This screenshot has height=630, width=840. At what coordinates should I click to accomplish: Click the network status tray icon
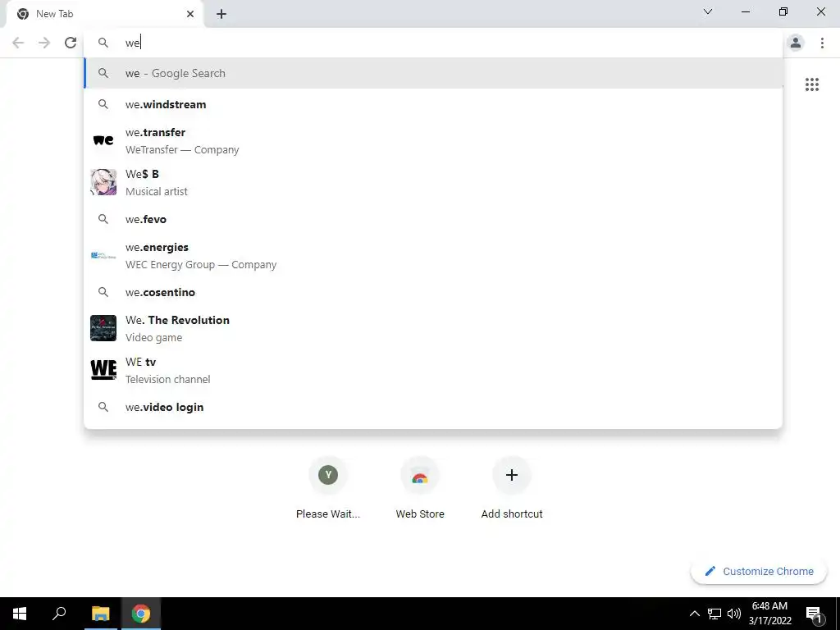(x=714, y=614)
